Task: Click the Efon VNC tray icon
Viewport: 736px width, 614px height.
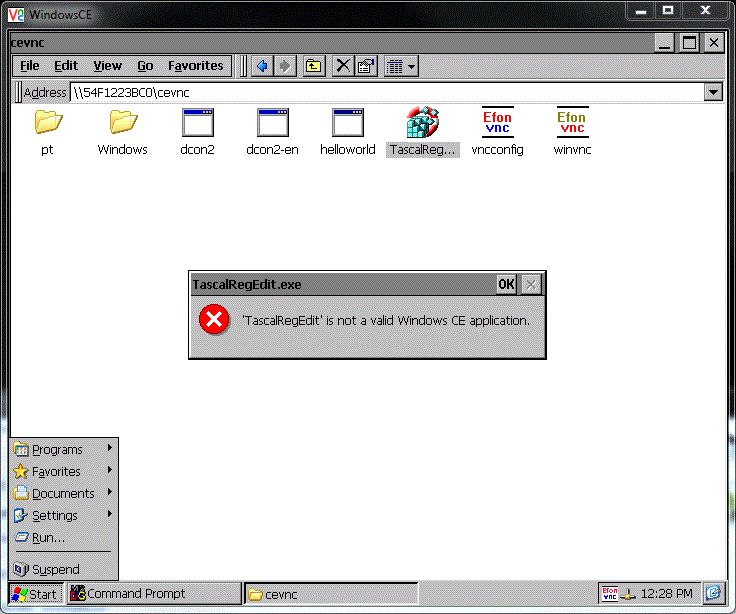Action: pyautogui.click(x=609, y=594)
